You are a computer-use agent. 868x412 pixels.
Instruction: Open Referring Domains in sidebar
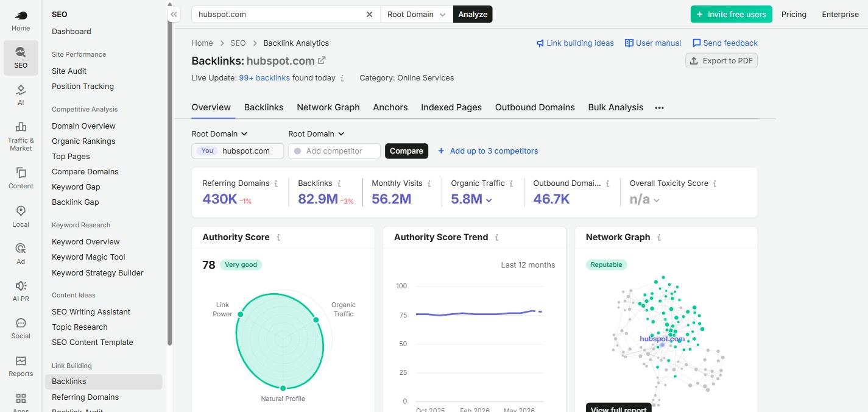pos(85,397)
